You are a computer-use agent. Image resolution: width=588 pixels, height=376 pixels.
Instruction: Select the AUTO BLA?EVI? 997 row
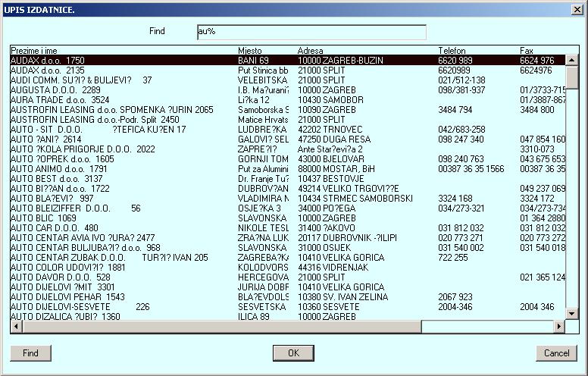click(288, 199)
